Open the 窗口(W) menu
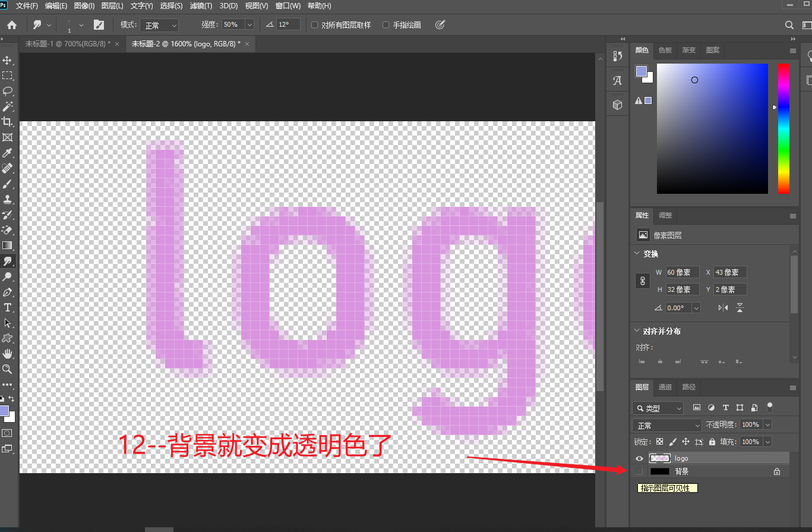812x532 pixels. pos(288,6)
